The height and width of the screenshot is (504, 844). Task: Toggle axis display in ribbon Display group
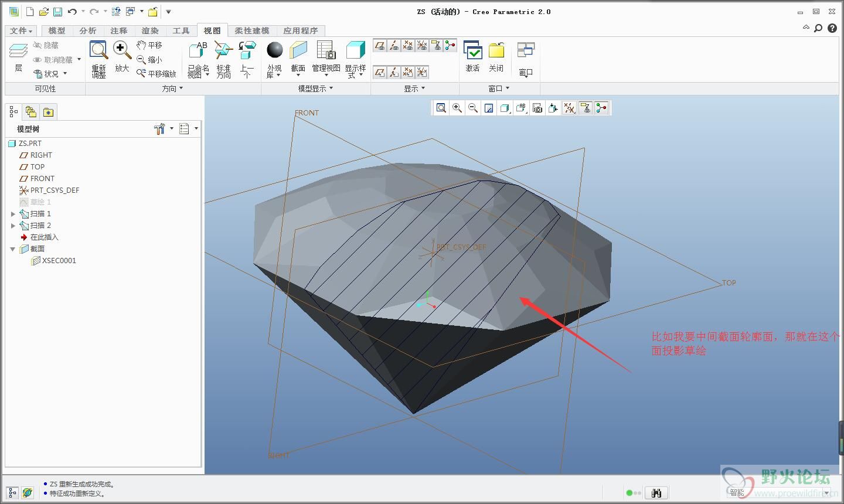394,45
